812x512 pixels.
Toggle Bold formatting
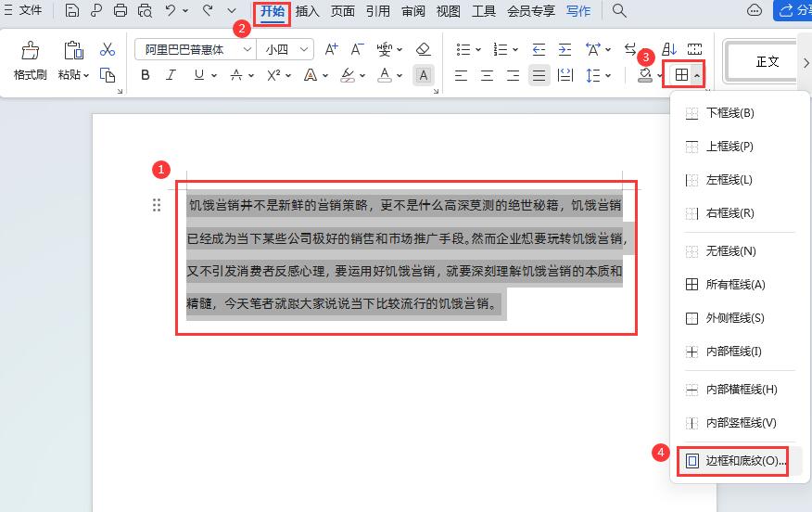(x=146, y=75)
